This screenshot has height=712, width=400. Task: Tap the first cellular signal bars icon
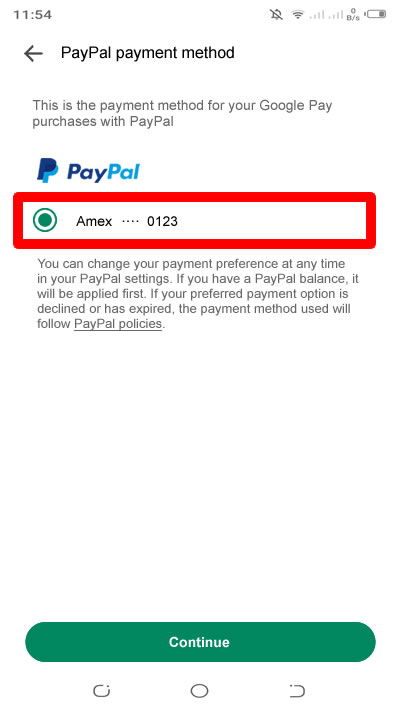[x=317, y=15]
